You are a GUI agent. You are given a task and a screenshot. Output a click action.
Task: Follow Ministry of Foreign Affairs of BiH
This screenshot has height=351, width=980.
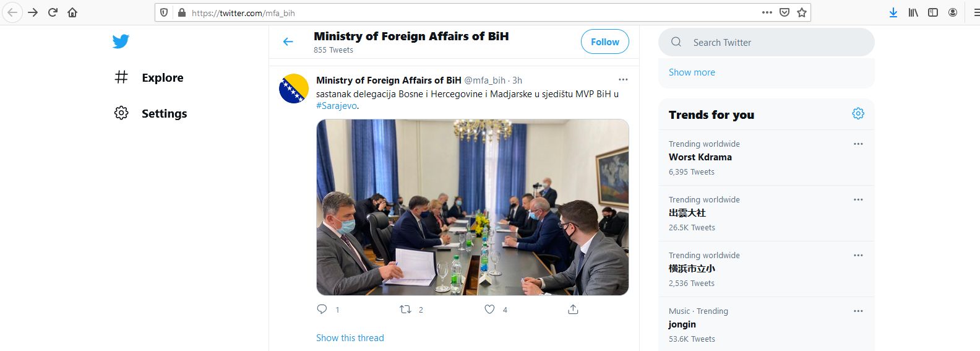pos(604,41)
